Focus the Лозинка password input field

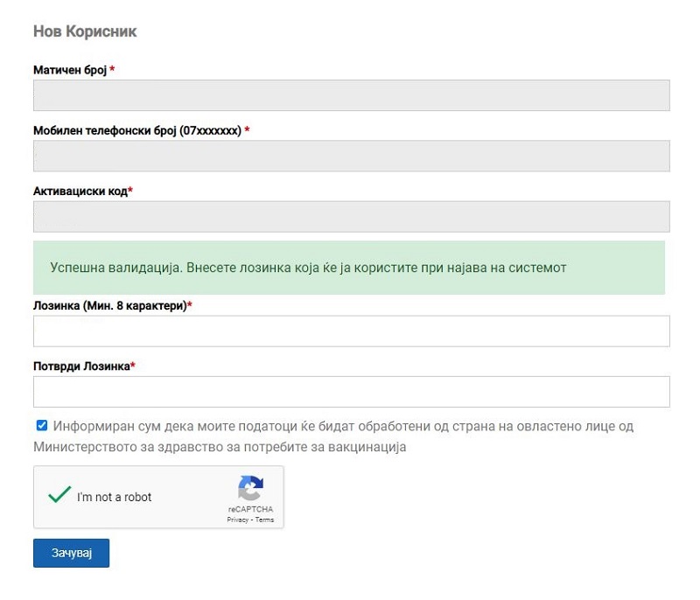[351, 331]
